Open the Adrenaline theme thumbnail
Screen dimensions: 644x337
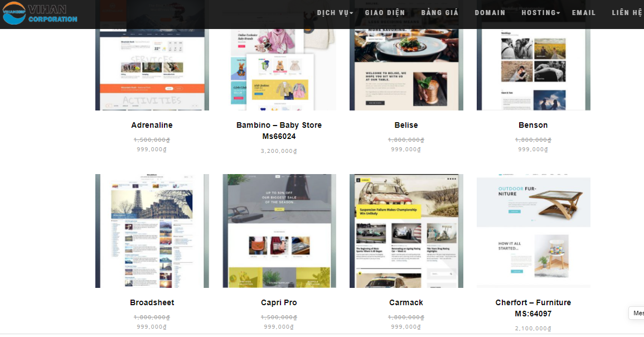[152, 67]
